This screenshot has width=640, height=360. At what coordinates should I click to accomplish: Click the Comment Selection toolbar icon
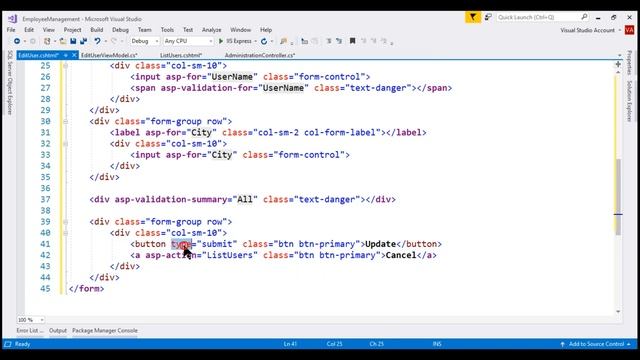(329, 41)
